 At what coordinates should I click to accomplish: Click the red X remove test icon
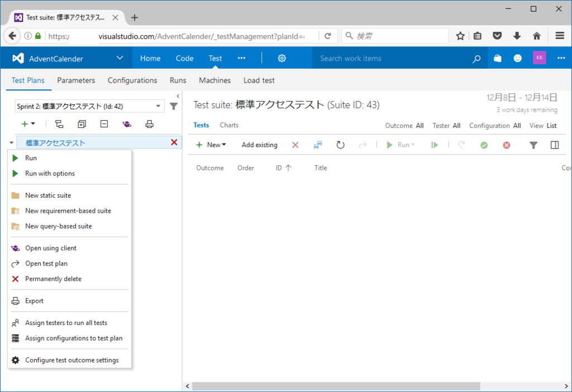[295, 145]
